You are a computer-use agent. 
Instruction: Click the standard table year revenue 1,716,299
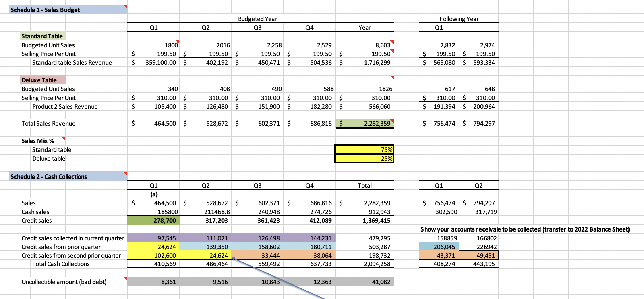coord(365,62)
